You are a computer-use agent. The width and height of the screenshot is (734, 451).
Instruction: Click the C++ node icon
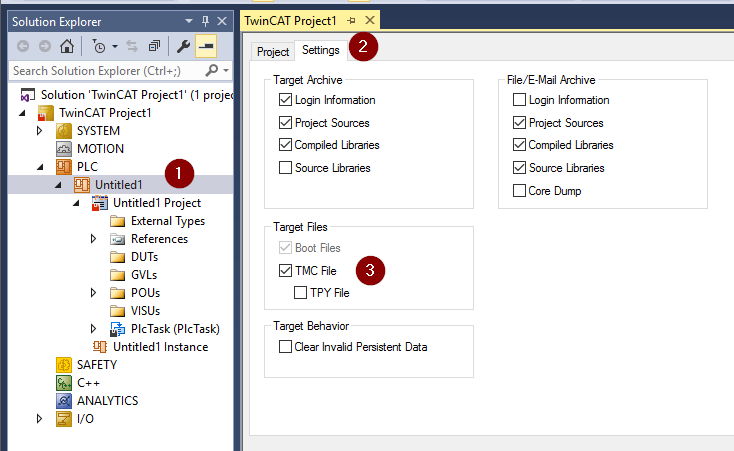pos(64,383)
